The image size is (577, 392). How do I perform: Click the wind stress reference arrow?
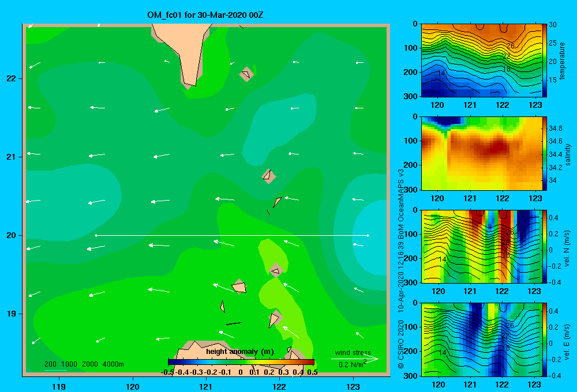point(355,359)
